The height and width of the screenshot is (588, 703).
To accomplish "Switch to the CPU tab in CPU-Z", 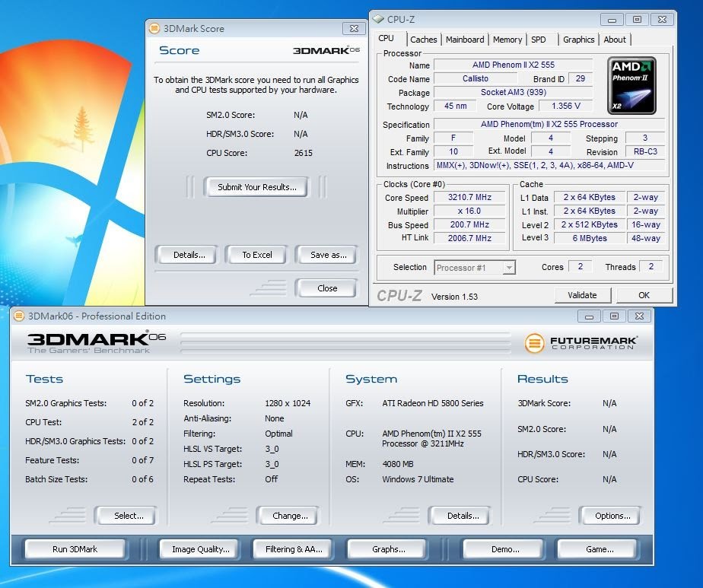I will 386,39.
